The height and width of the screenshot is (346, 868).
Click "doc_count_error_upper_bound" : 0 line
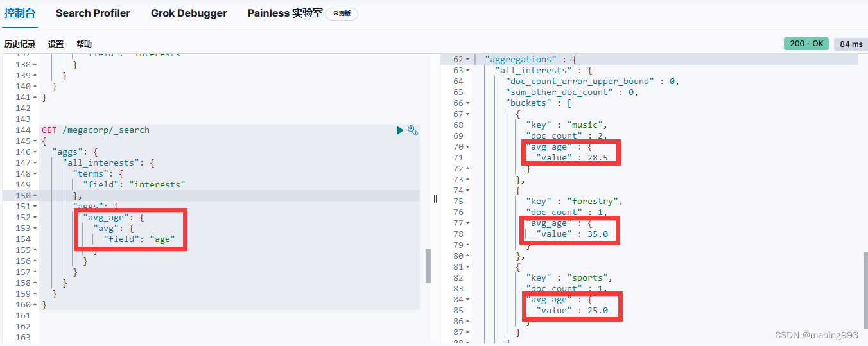coord(592,82)
